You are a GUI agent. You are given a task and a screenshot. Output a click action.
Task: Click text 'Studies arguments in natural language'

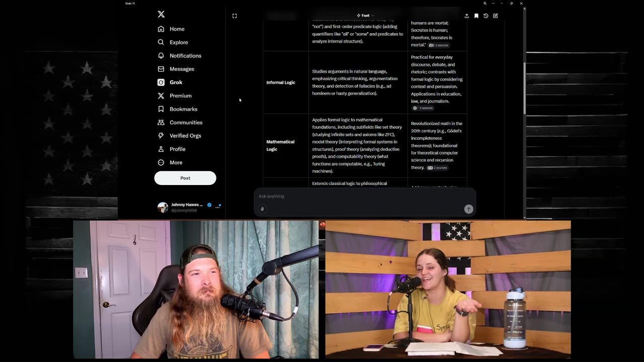(349, 71)
